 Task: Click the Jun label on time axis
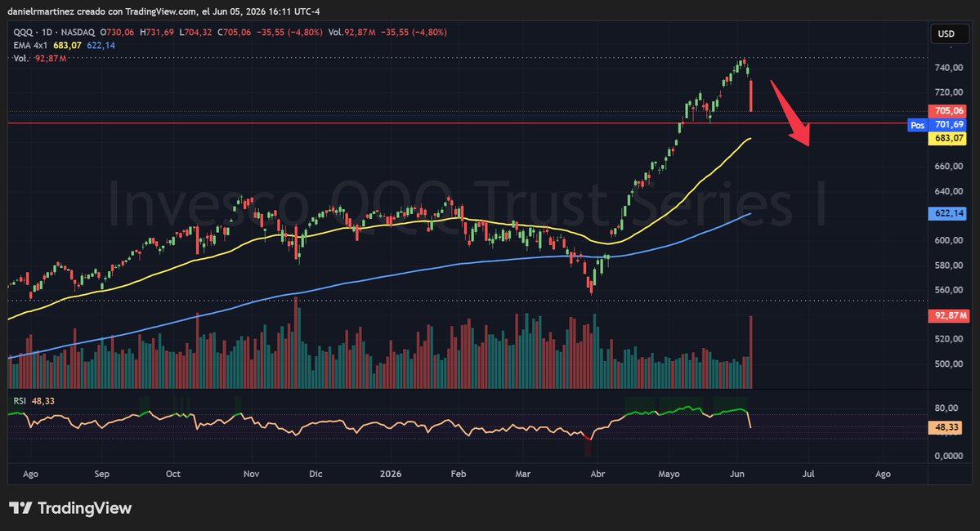coord(737,474)
